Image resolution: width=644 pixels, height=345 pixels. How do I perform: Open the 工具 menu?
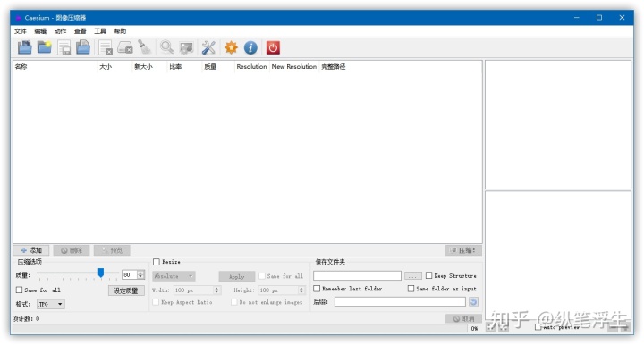(100, 31)
